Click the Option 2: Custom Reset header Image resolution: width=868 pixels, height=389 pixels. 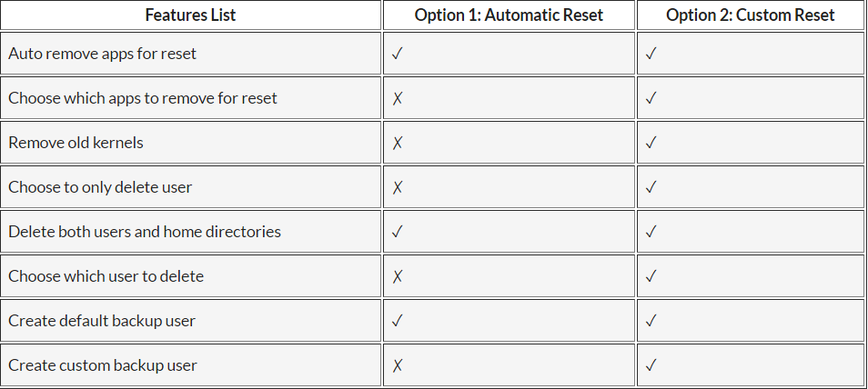[x=750, y=15]
